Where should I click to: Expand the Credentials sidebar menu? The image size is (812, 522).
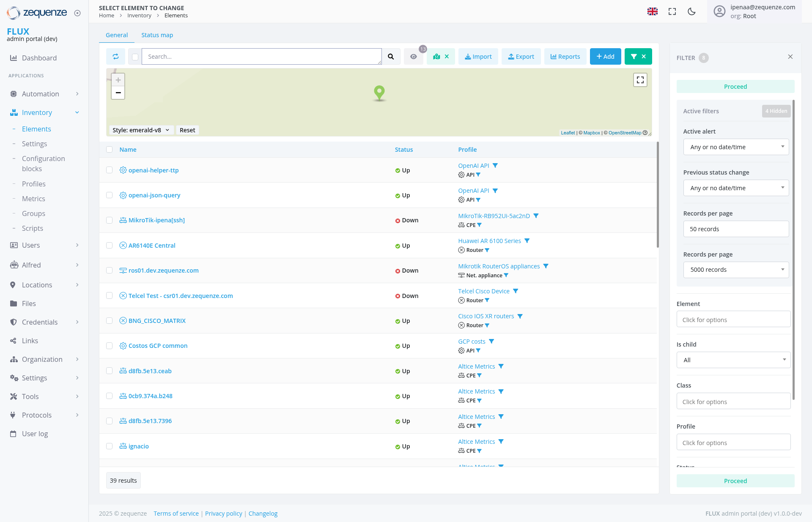[x=44, y=322]
